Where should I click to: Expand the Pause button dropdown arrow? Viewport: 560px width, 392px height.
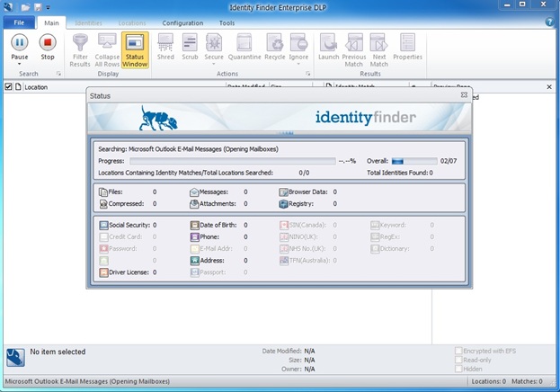pyautogui.click(x=19, y=64)
